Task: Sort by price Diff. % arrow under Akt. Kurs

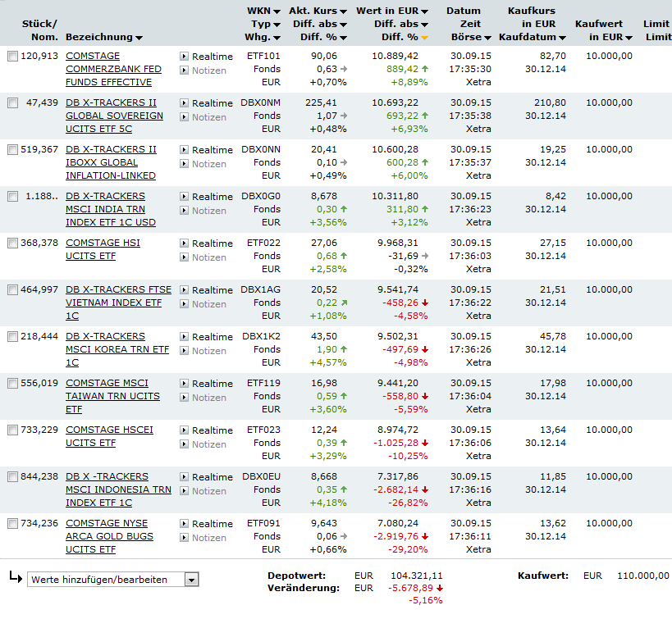Action: tap(343, 39)
